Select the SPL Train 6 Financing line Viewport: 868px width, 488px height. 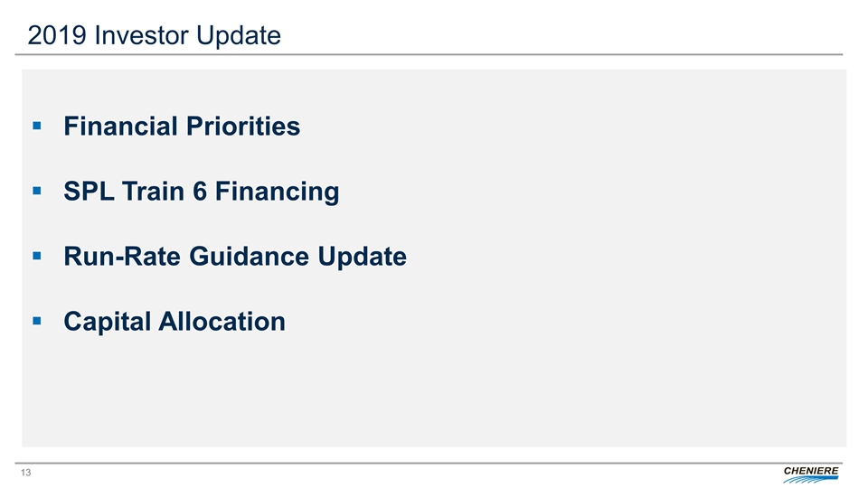click(x=201, y=192)
